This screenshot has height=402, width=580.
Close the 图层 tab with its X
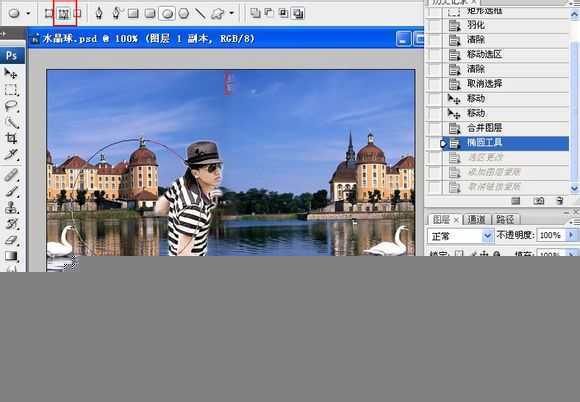pyautogui.click(x=456, y=220)
